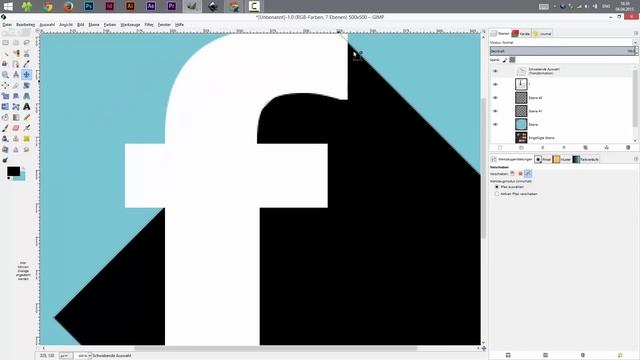
Task: Select the Cage Transform tool
Action: pyautogui.click(x=16, y=107)
